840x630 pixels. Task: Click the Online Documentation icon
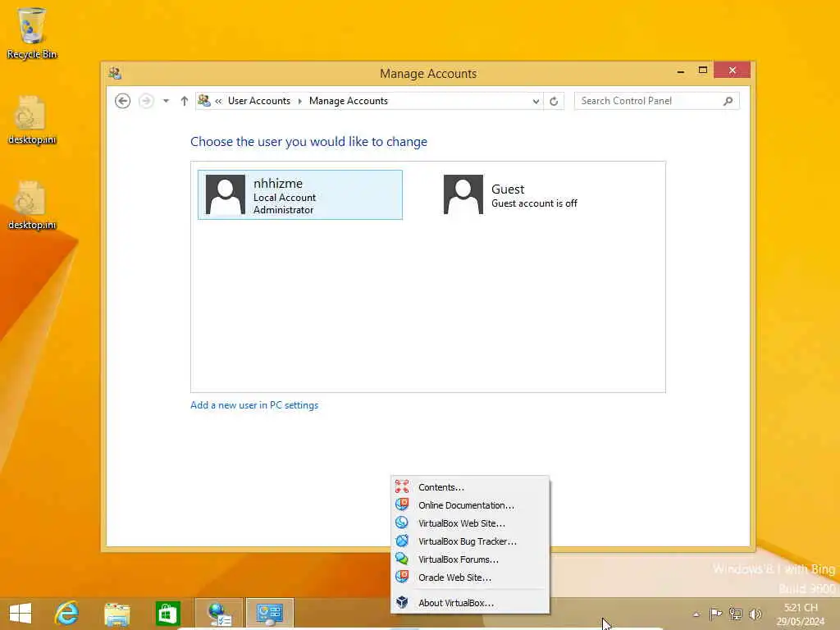pyautogui.click(x=402, y=504)
